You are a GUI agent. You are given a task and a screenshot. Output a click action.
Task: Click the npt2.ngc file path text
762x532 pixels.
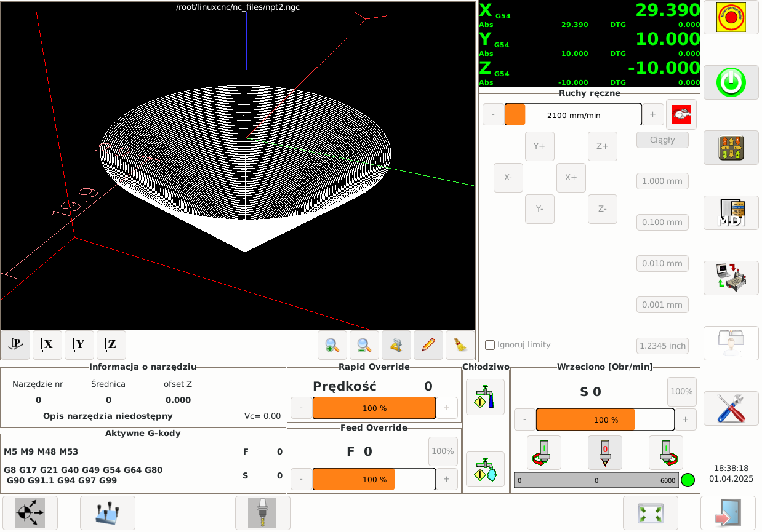[238, 7]
